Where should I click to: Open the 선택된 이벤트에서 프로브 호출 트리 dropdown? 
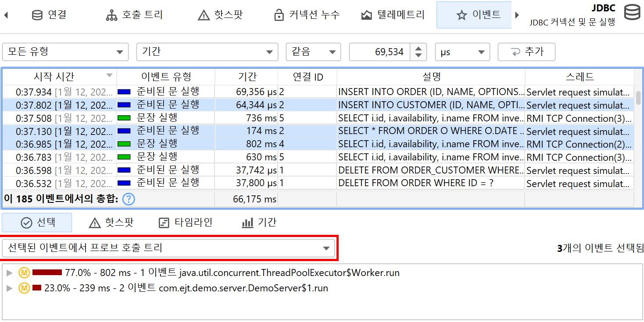point(168,248)
